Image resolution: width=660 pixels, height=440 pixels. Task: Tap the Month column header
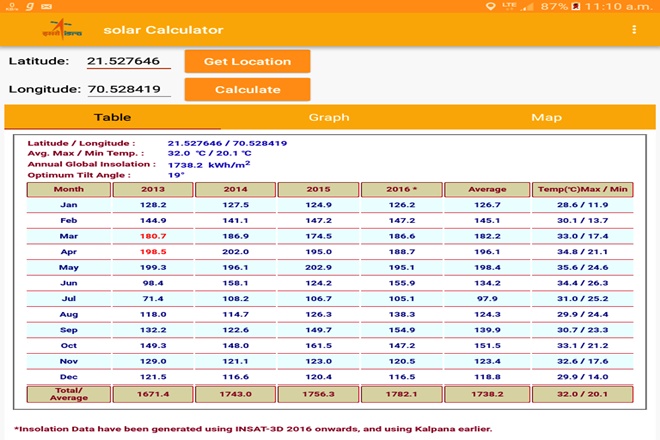[69, 189]
